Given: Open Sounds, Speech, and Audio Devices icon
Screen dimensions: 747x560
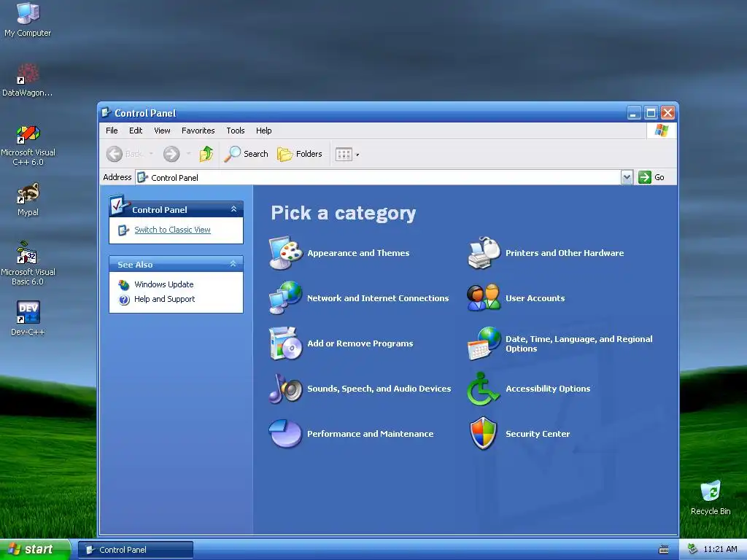Looking at the screenshot, I should point(285,388).
